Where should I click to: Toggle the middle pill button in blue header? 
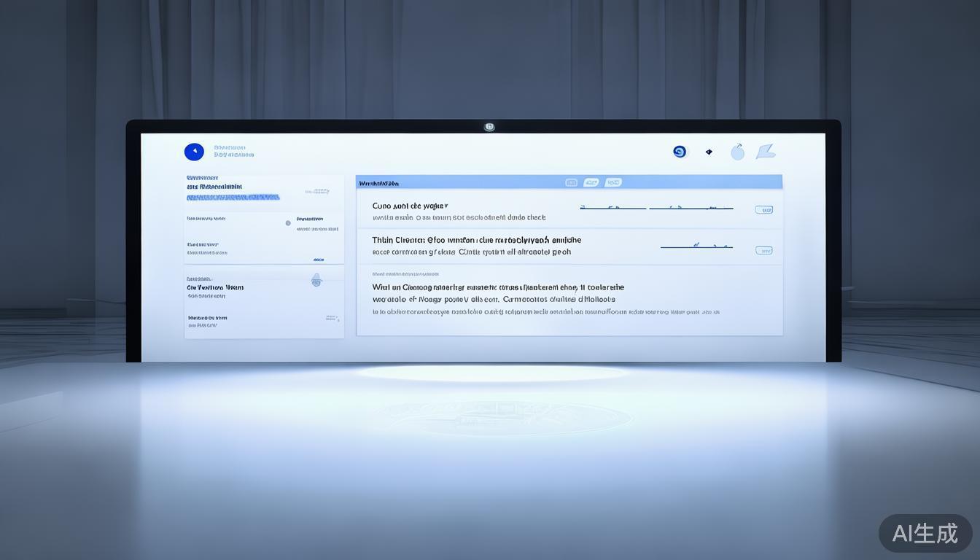[591, 182]
